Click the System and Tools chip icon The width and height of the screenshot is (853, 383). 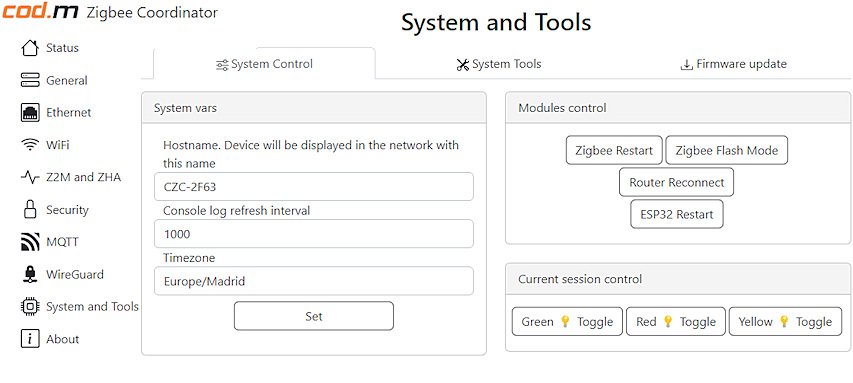pyautogui.click(x=30, y=306)
